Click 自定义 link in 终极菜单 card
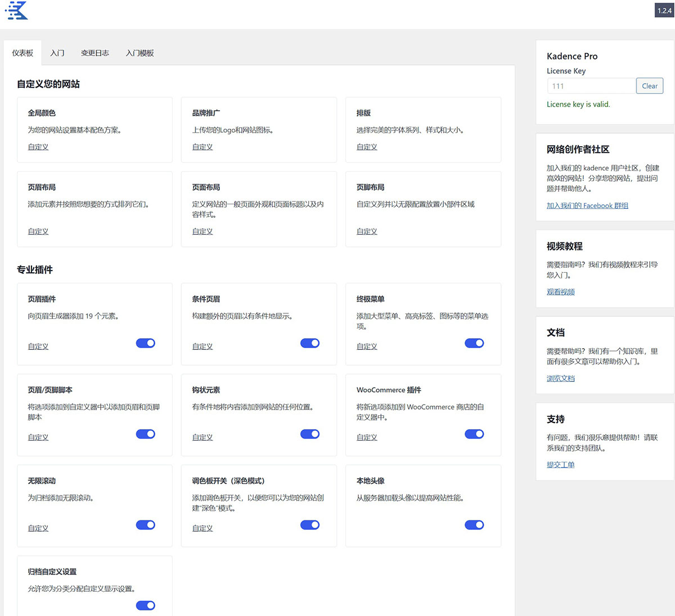The height and width of the screenshot is (616, 675). tap(367, 347)
